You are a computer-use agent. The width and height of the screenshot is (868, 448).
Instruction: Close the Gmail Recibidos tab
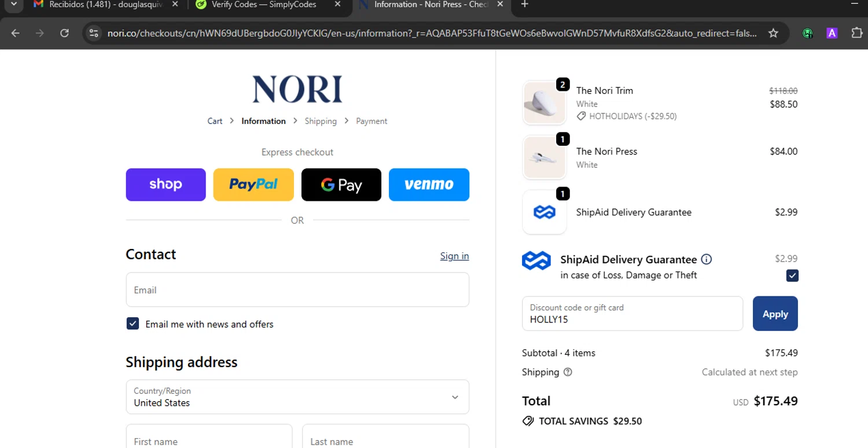pyautogui.click(x=175, y=5)
